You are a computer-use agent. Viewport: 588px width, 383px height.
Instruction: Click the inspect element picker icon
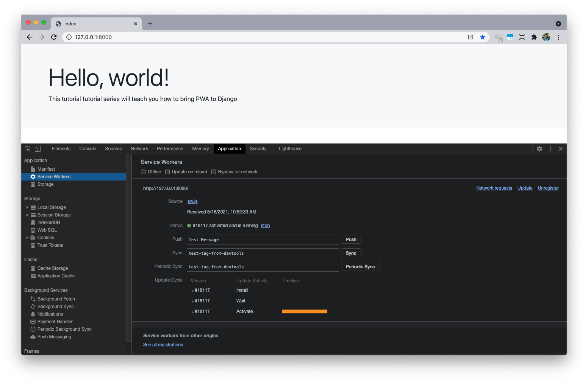coord(27,149)
